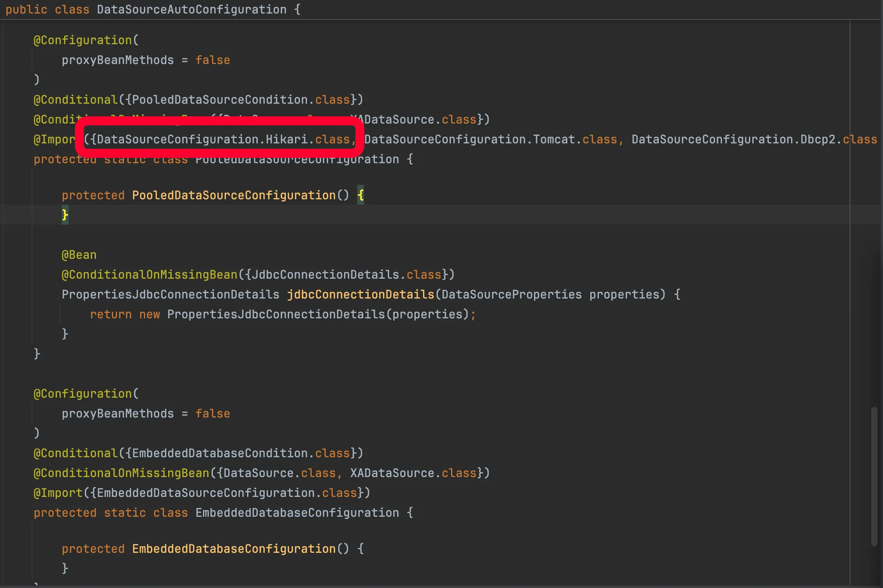Viewport: 883px width, 588px height.
Task: Click the jdbcConnectionDetails method name
Action: point(360,294)
